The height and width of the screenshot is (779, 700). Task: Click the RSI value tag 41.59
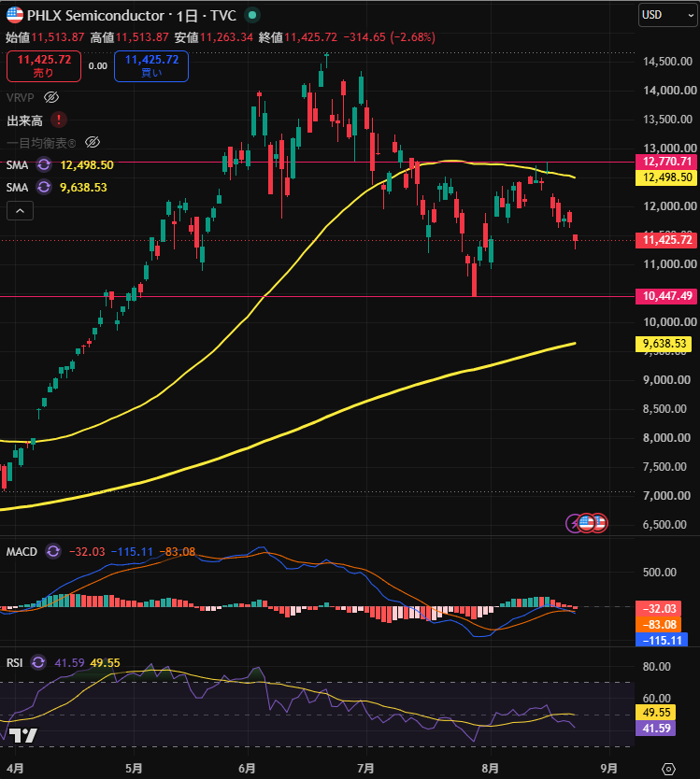[x=656, y=729]
